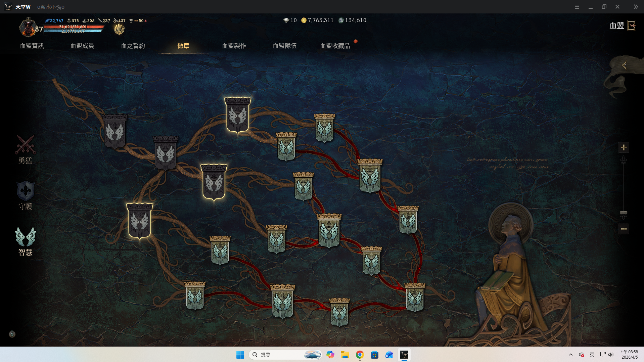644x362 pixels.
Task: Expand the top-right double chevron
Action: (636, 7)
